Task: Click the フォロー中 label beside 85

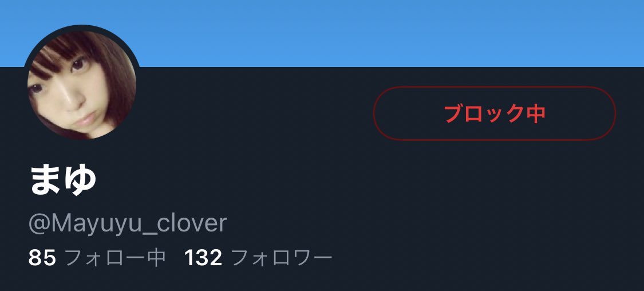Action: (116, 258)
